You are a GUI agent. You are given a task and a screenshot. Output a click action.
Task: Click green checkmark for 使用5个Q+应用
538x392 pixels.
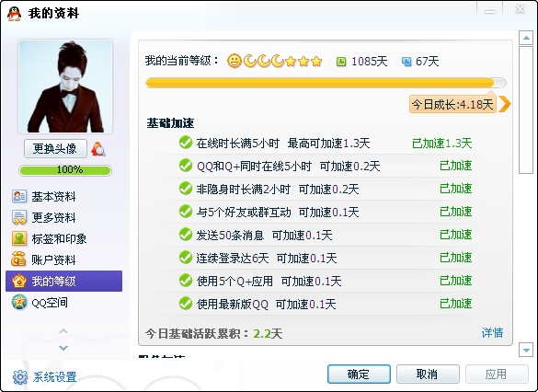(186, 281)
